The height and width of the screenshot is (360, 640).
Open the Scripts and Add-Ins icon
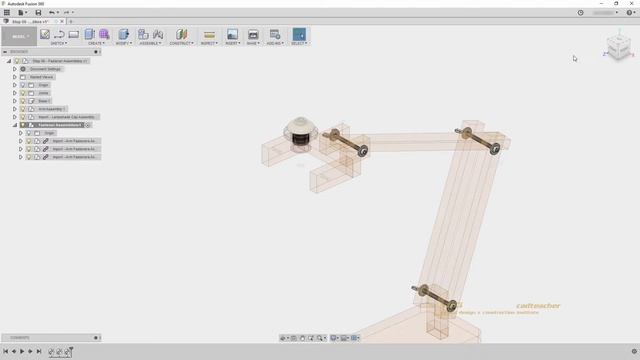pos(275,34)
